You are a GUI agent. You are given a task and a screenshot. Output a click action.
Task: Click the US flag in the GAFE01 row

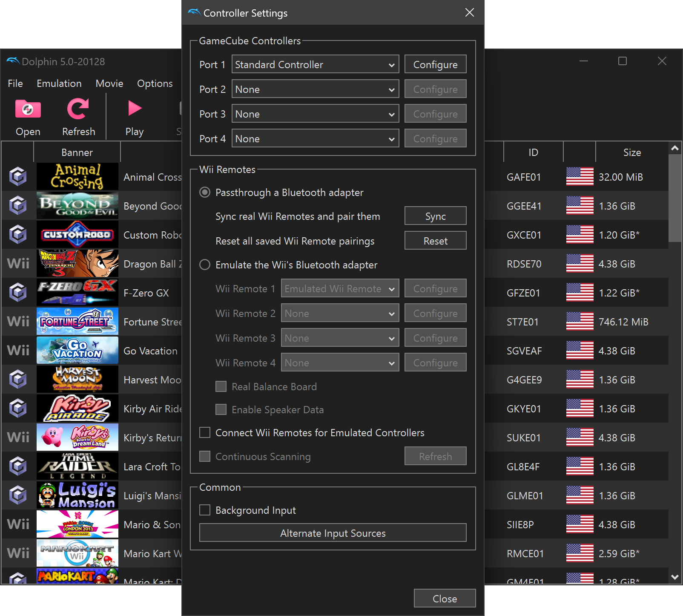tap(580, 176)
